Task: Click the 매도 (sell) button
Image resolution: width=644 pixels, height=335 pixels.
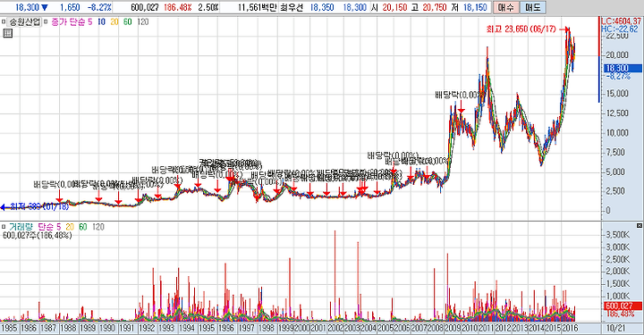Action: pos(533,7)
